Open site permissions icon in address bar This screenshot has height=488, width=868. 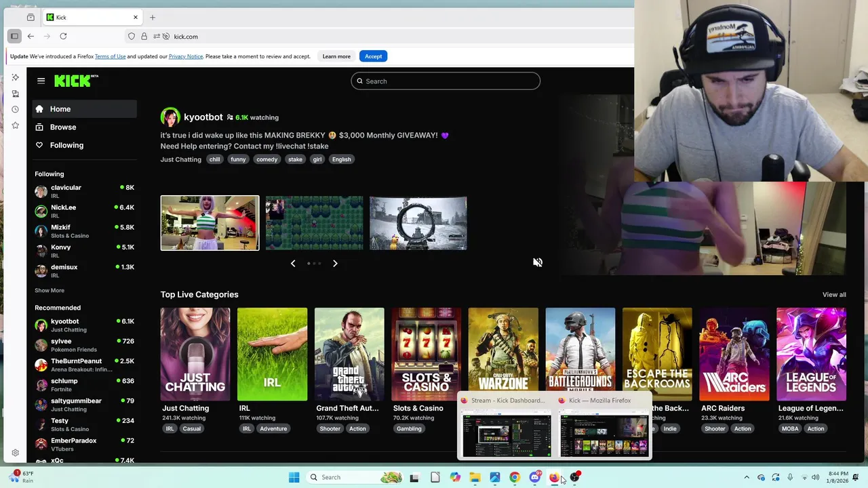(x=157, y=37)
